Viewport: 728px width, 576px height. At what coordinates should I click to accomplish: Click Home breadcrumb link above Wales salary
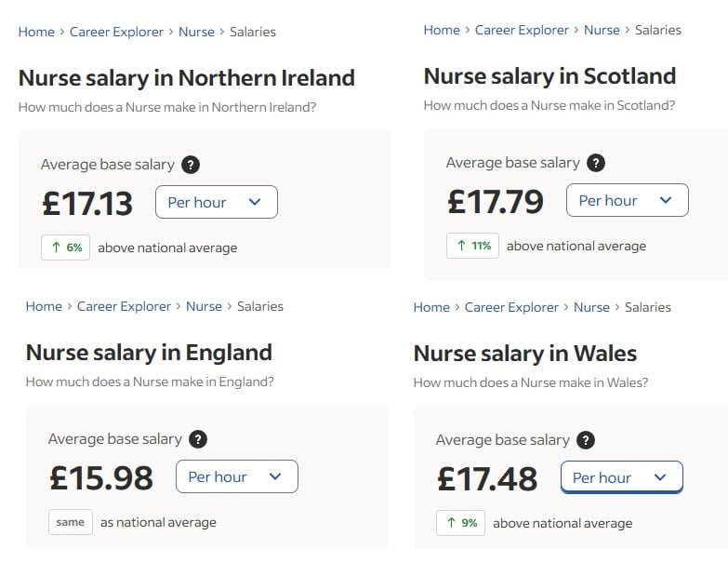[x=431, y=307]
